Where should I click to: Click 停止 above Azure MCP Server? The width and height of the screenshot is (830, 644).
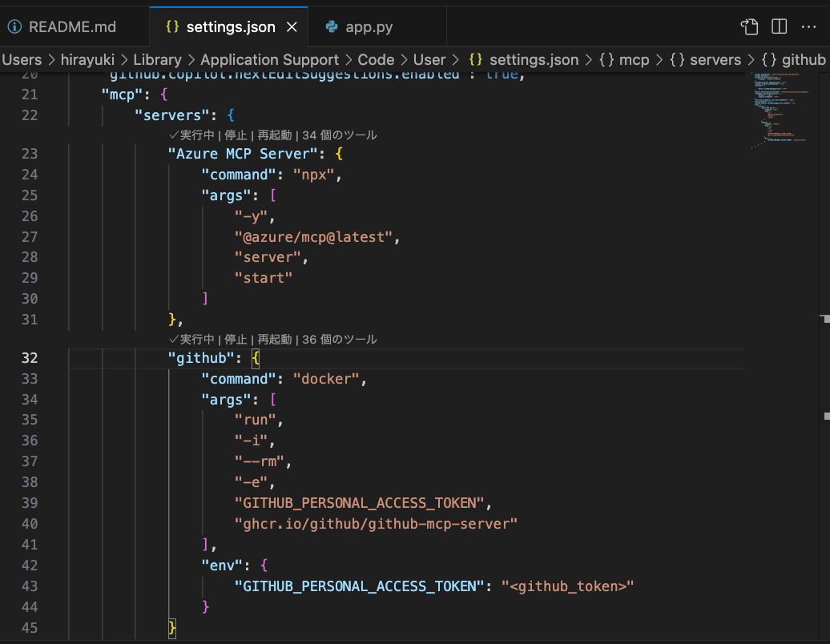(236, 135)
